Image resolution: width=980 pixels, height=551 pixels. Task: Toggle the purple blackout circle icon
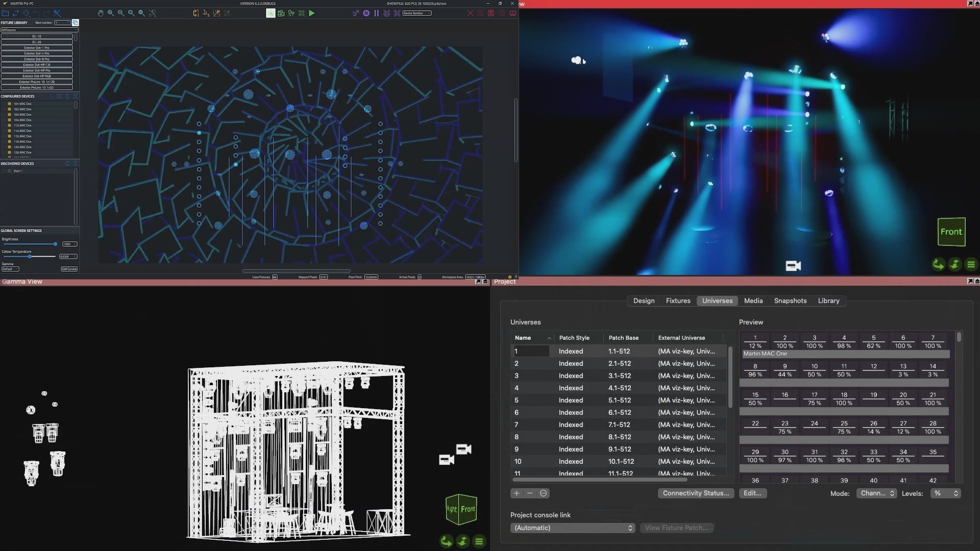[366, 13]
